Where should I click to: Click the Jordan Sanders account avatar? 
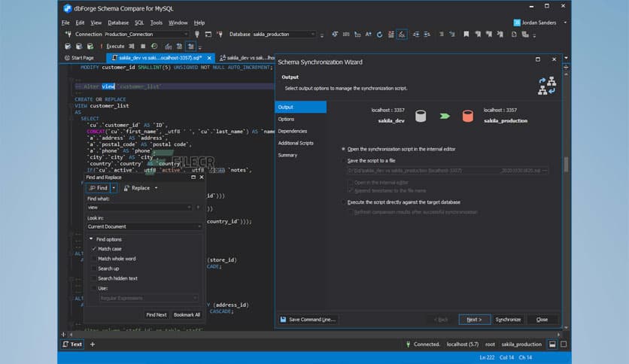click(517, 23)
